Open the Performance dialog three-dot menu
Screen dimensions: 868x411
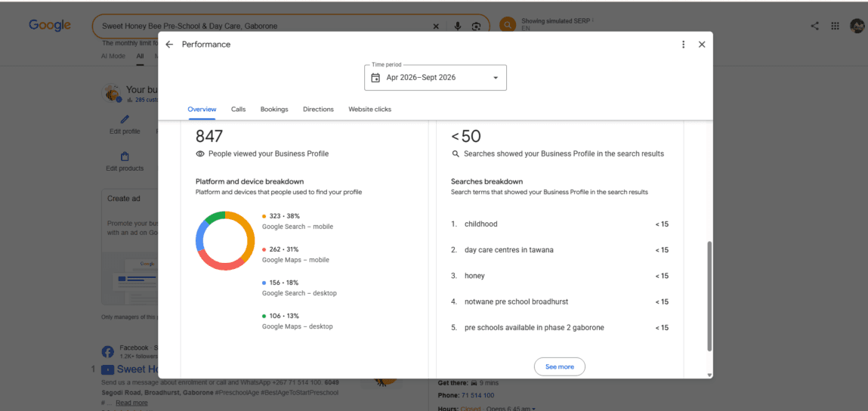[x=683, y=45]
